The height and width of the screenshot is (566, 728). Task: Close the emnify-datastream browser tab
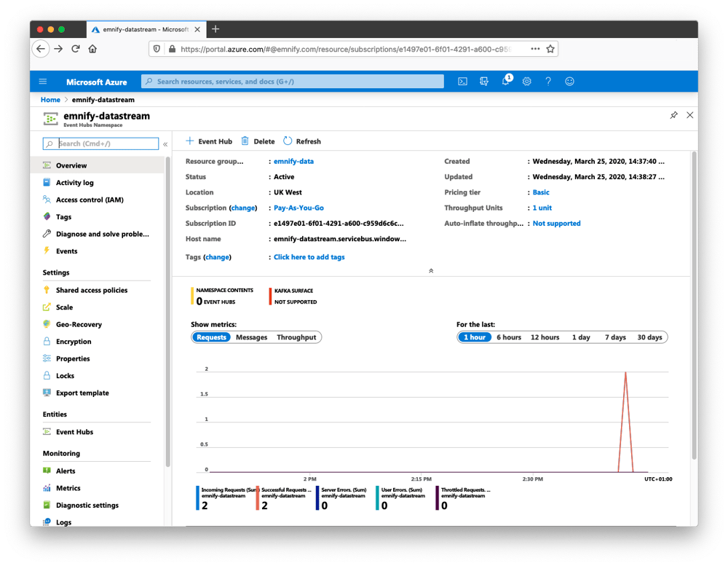[x=197, y=29]
